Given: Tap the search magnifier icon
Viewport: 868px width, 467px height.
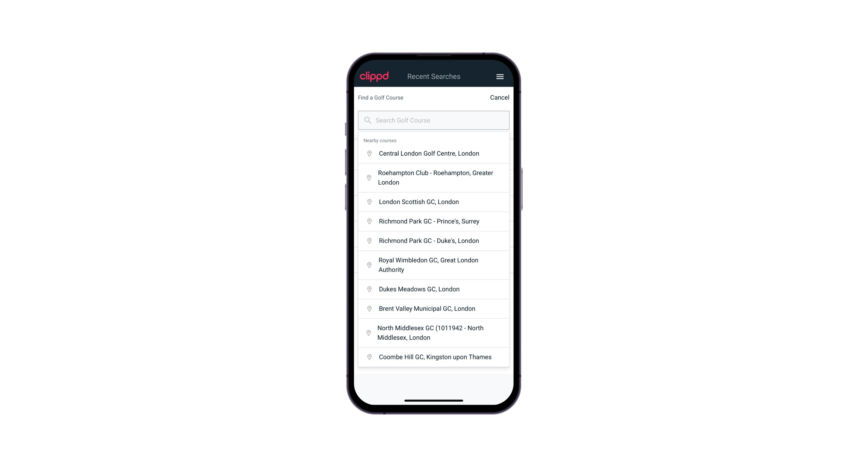Looking at the screenshot, I should pos(367,120).
